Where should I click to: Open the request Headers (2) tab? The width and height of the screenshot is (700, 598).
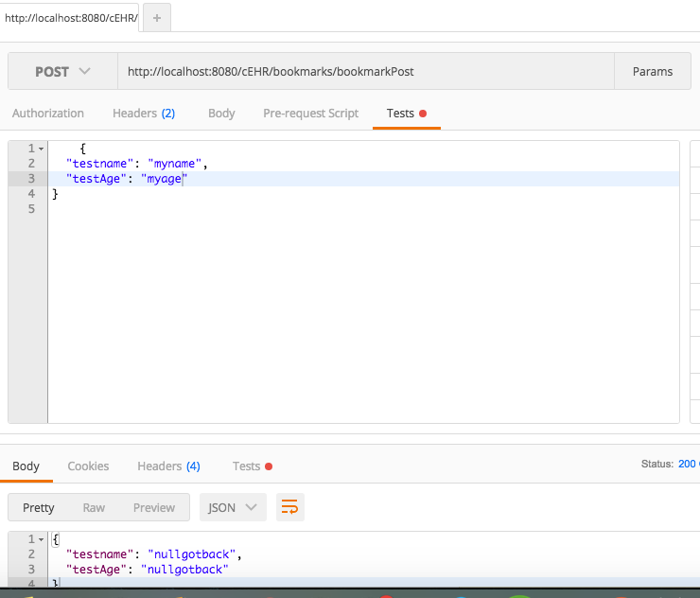144,113
